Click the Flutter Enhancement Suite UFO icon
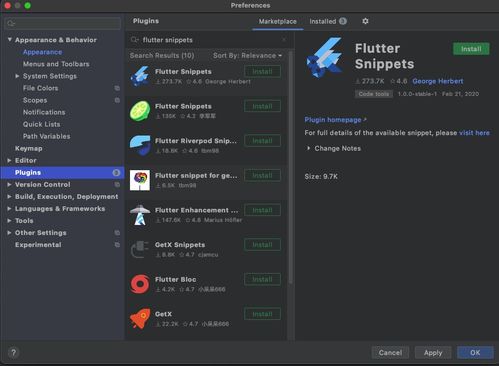The width and height of the screenshot is (499, 366). 140,215
